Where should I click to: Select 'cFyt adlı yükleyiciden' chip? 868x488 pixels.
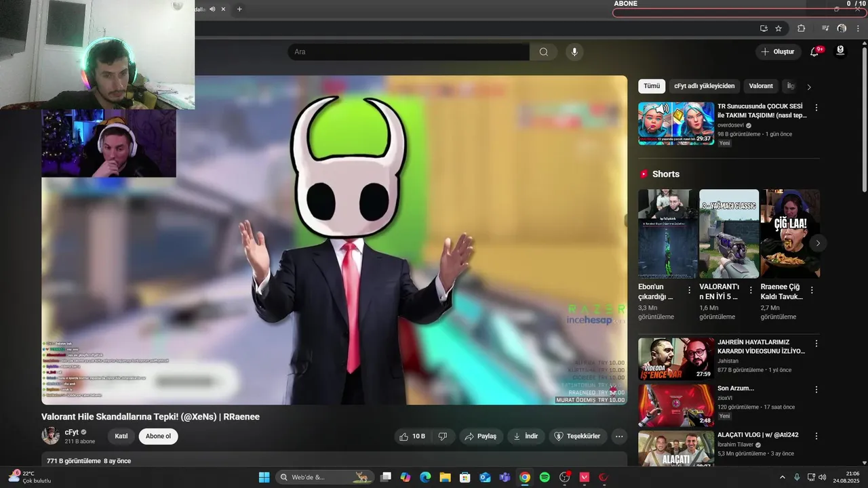(704, 86)
